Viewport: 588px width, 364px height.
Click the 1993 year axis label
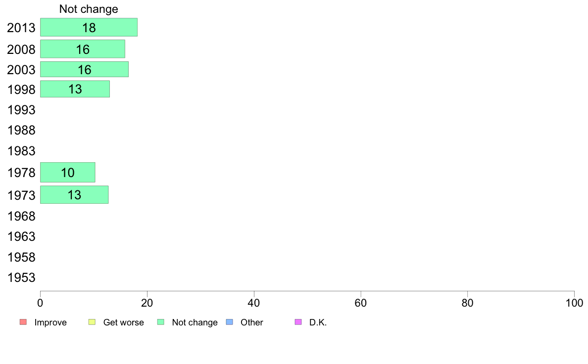click(x=21, y=110)
